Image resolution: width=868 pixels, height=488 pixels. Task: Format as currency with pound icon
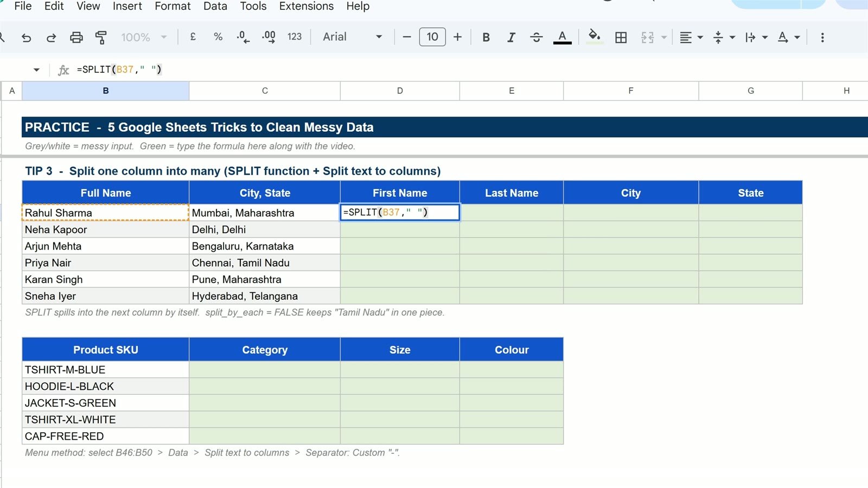coord(193,37)
